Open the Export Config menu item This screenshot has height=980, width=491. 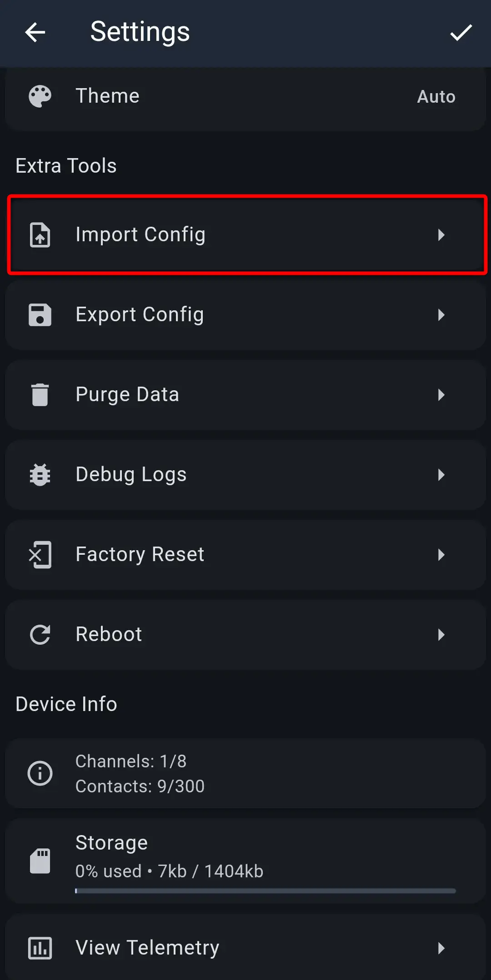[x=140, y=315]
